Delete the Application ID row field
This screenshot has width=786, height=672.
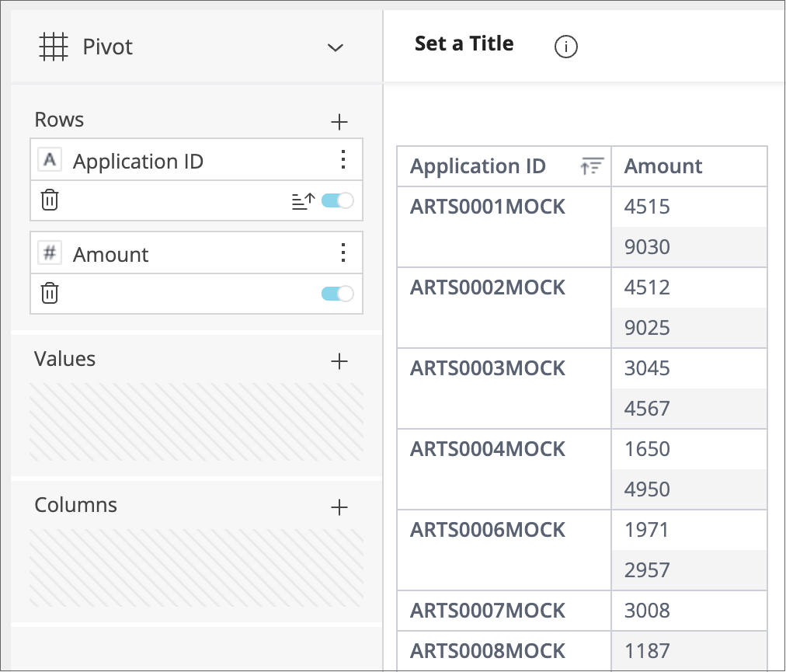click(50, 200)
